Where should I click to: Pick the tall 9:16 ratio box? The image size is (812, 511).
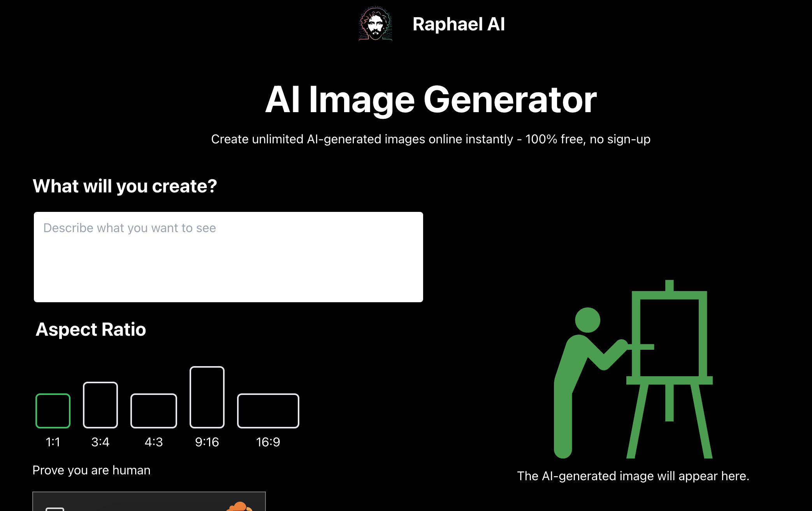(x=207, y=397)
